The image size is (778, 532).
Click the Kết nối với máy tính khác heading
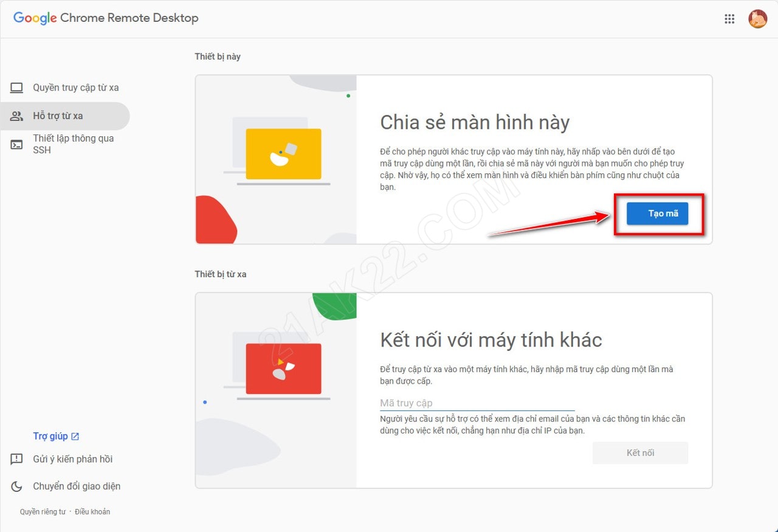click(x=491, y=340)
